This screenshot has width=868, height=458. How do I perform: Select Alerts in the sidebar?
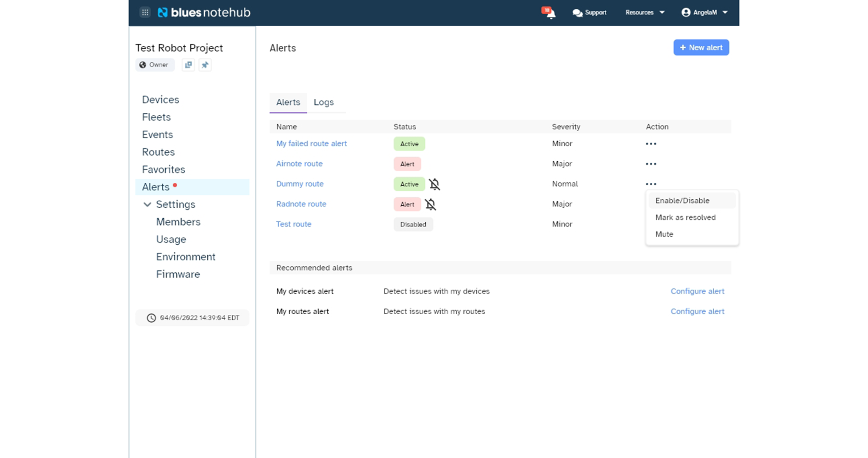192,187
